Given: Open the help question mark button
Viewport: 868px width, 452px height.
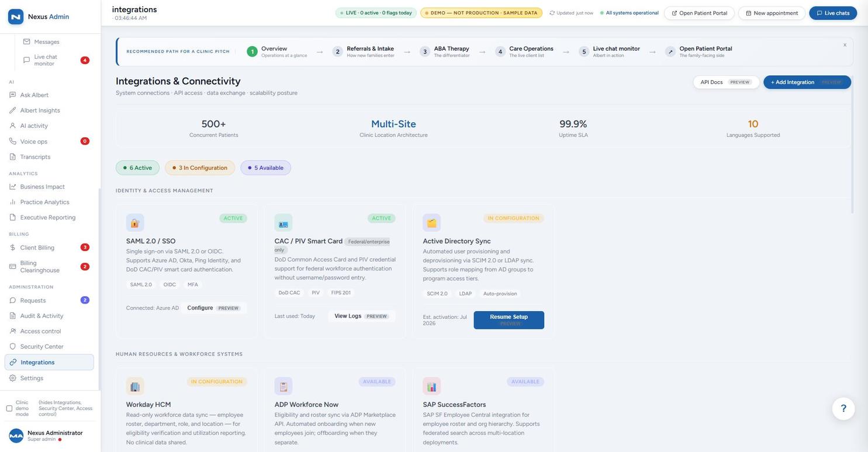Looking at the screenshot, I should [843, 408].
